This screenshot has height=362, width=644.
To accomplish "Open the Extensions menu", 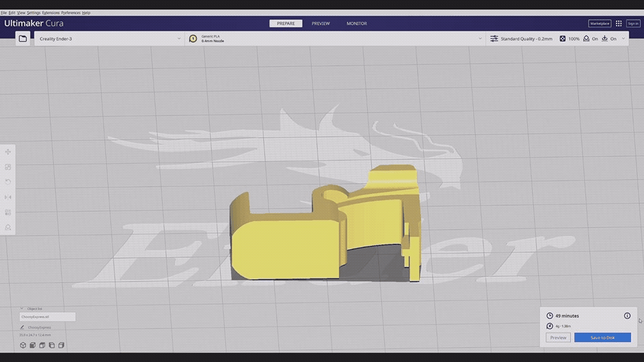I will tap(51, 13).
